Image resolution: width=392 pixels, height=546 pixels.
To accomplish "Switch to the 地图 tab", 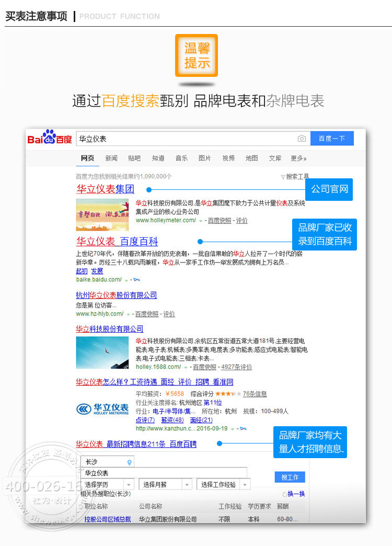I will 252,158.
